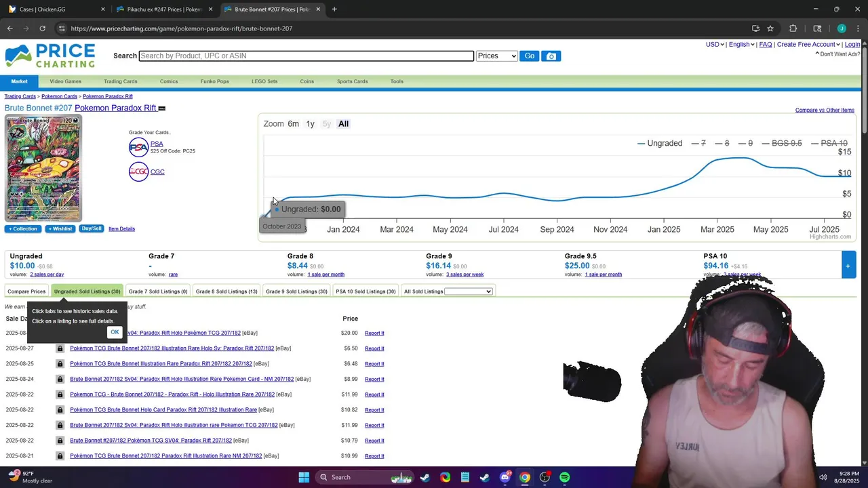
Task: Open the Video Games nav menu
Action: click(65, 81)
